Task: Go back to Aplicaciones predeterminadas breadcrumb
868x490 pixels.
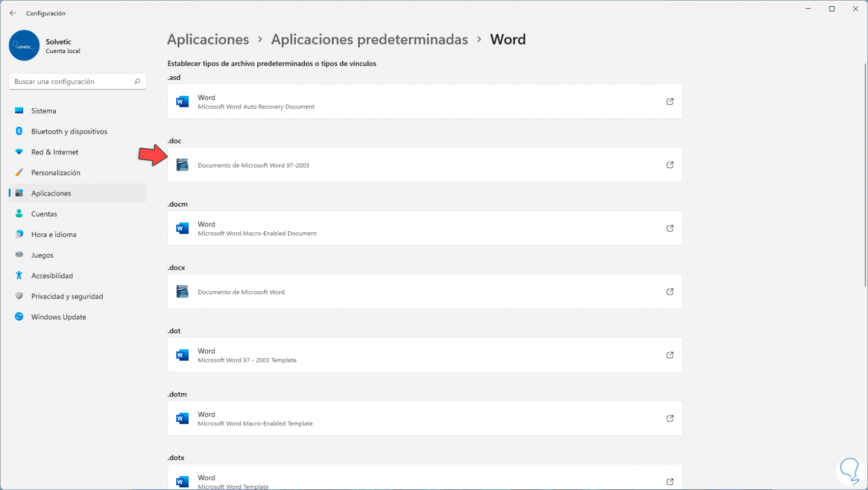Action: click(369, 39)
